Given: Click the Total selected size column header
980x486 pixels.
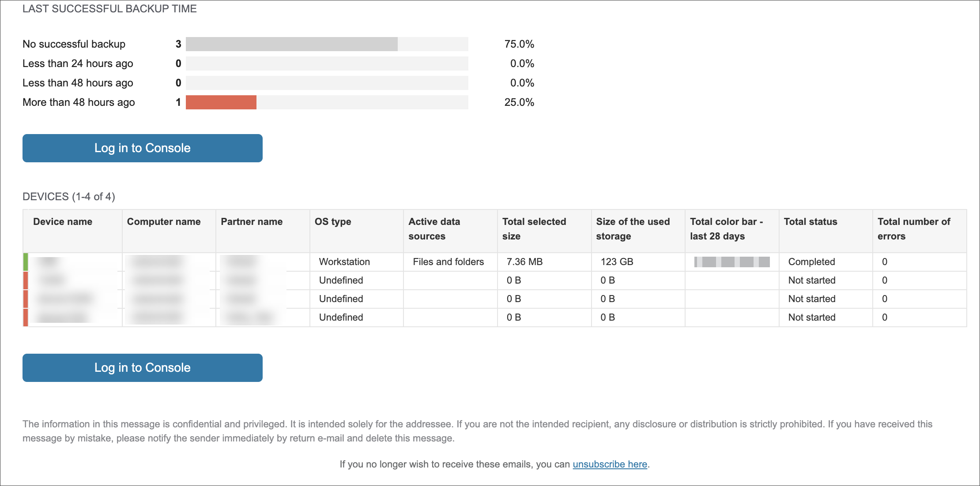Looking at the screenshot, I should pos(534,229).
